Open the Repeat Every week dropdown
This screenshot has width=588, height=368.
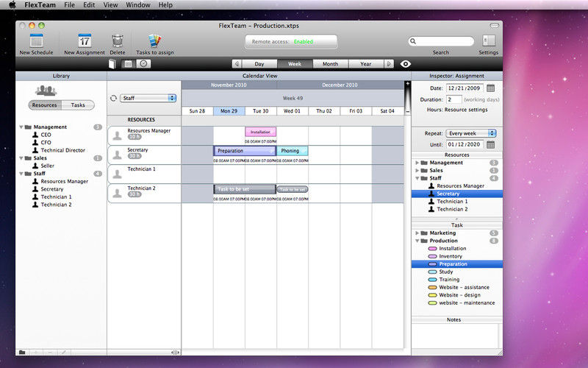click(471, 133)
